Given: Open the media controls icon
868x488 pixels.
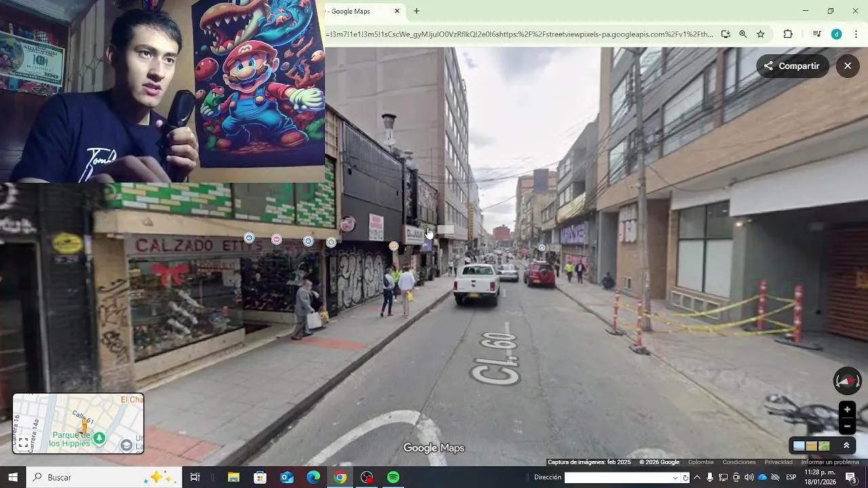Looking at the screenshot, I should click(x=816, y=34).
